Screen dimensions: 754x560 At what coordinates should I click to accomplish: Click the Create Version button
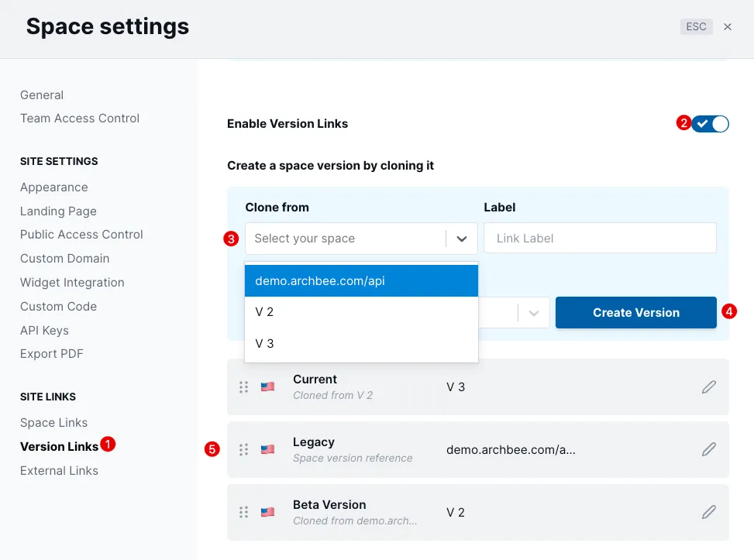click(x=635, y=312)
